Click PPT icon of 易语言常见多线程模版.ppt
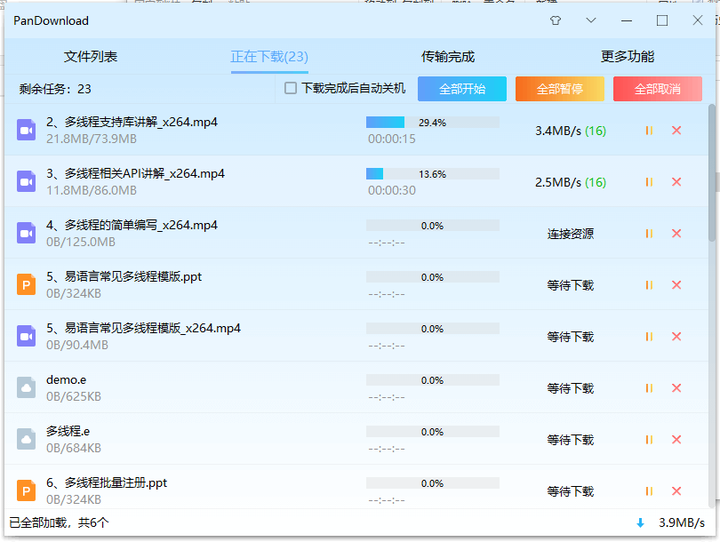 (26, 285)
